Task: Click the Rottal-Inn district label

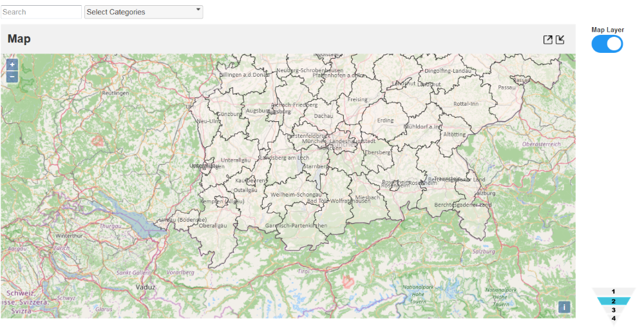Action: [466, 104]
